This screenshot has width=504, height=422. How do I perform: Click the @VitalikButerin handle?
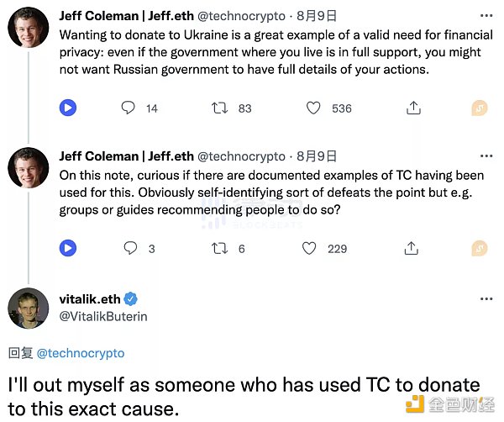click(102, 317)
